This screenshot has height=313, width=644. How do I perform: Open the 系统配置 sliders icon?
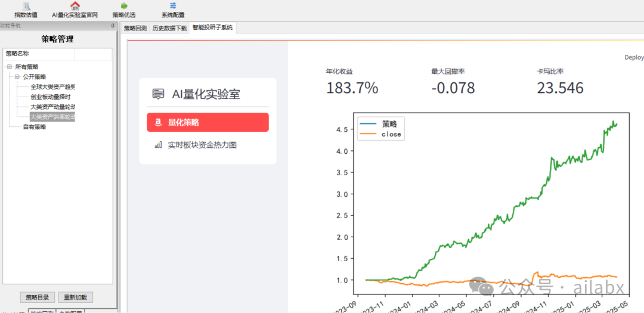click(x=173, y=6)
